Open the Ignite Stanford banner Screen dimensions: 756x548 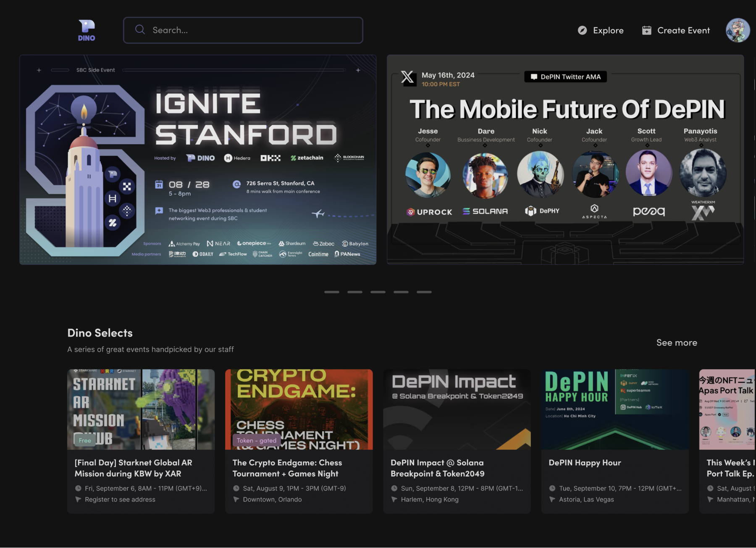click(x=198, y=160)
